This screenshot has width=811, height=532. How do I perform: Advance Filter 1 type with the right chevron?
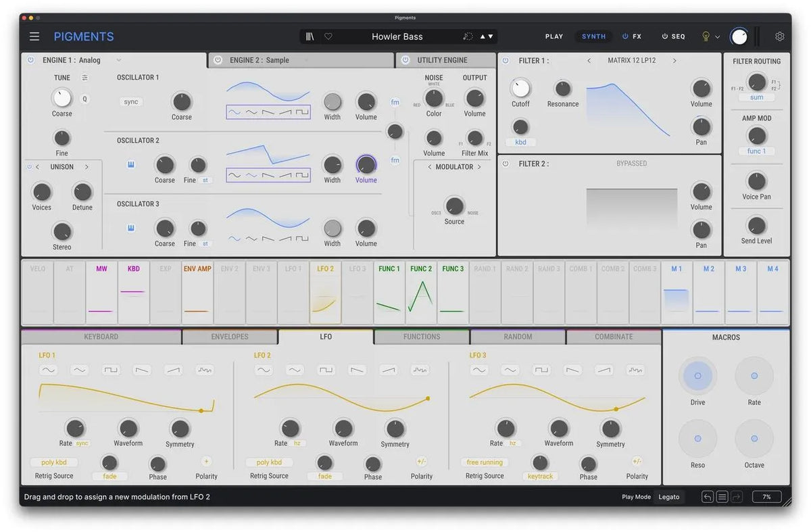coord(674,60)
